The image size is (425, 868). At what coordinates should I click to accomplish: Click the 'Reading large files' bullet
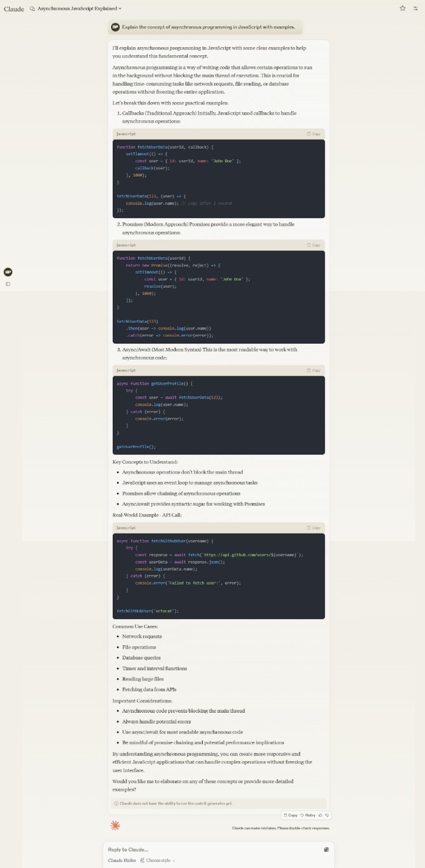143,679
